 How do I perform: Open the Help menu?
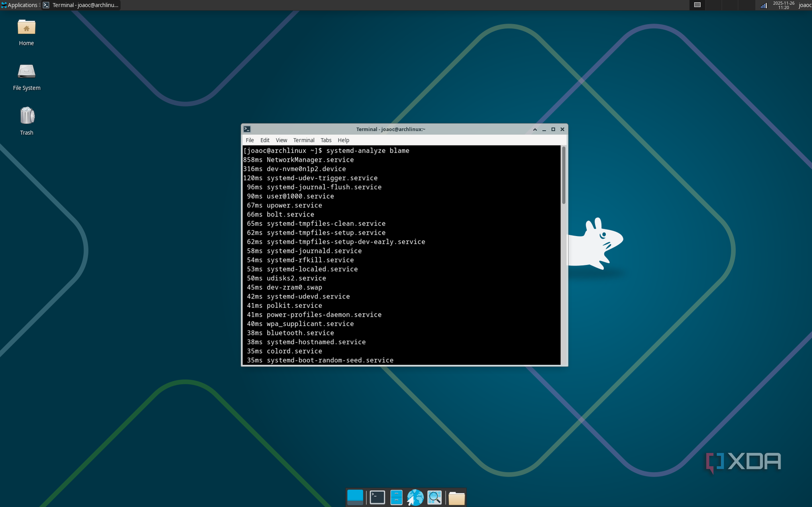click(343, 140)
